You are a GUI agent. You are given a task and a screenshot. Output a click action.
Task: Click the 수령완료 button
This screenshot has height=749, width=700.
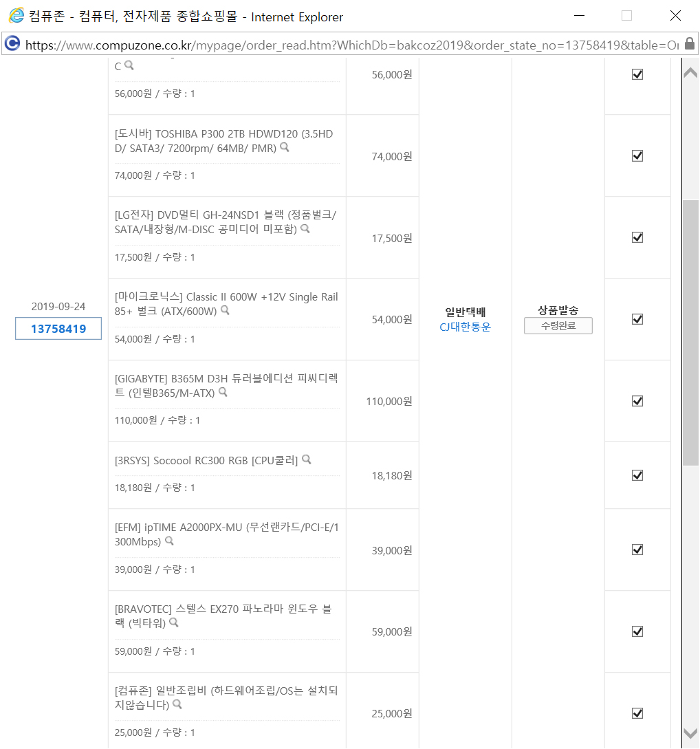point(558,326)
